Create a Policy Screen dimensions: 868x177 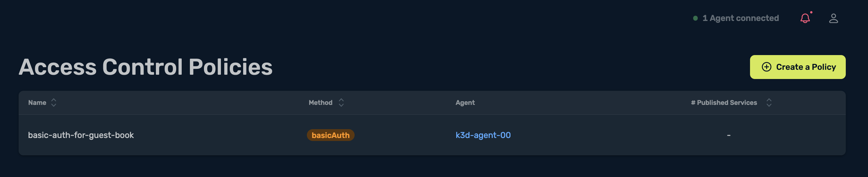point(797,67)
